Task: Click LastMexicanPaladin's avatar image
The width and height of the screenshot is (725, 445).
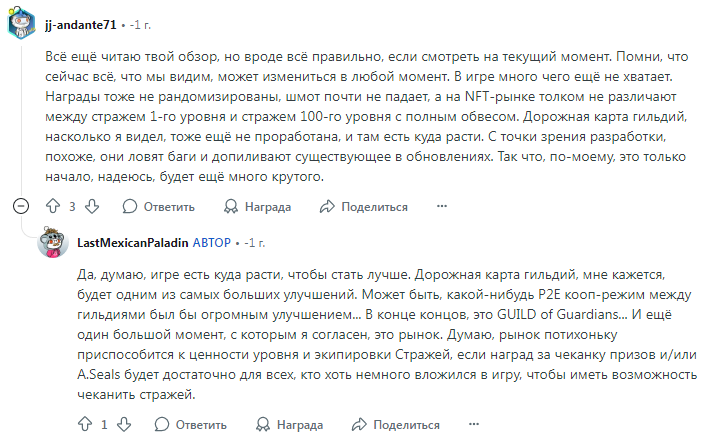Action: pyautogui.click(x=53, y=242)
